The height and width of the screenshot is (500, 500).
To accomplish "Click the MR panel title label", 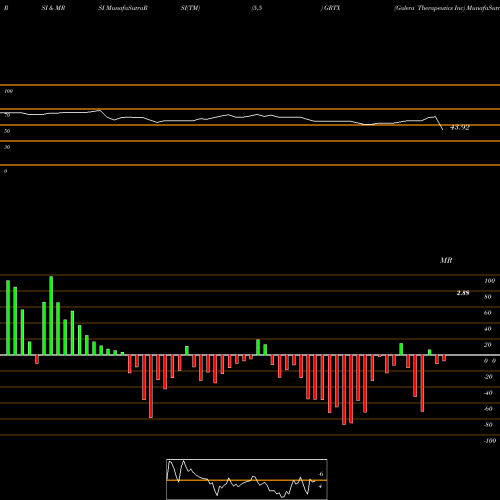I will point(446,260).
